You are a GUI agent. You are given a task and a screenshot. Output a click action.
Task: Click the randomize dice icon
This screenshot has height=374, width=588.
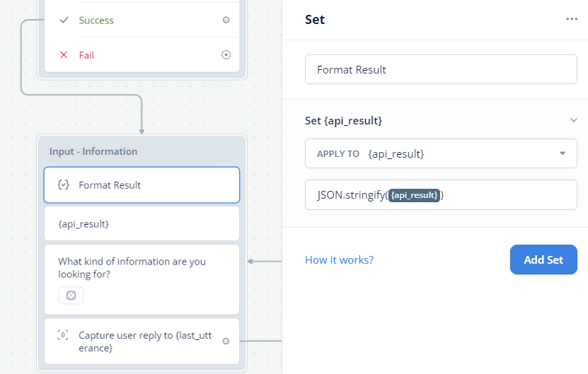click(x=71, y=296)
